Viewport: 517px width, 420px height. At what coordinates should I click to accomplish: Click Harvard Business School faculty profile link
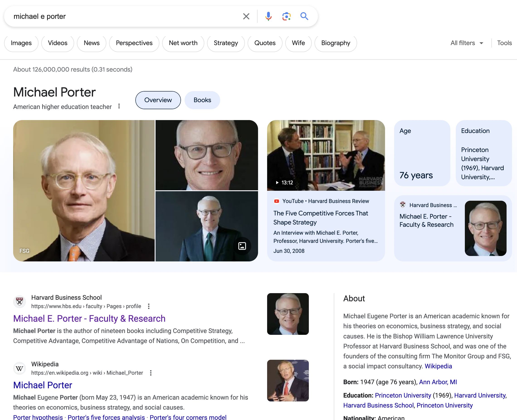click(89, 318)
